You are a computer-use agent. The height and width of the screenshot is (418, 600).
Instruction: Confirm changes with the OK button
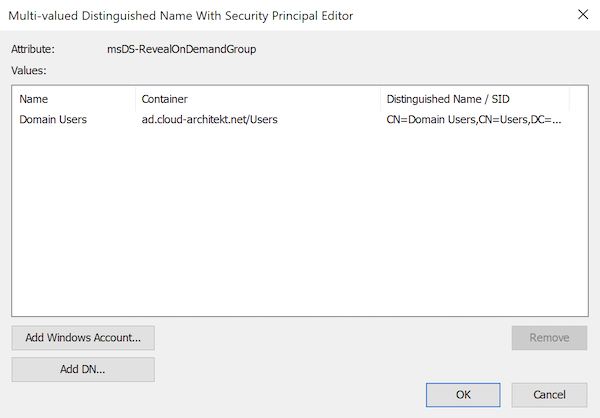click(463, 395)
